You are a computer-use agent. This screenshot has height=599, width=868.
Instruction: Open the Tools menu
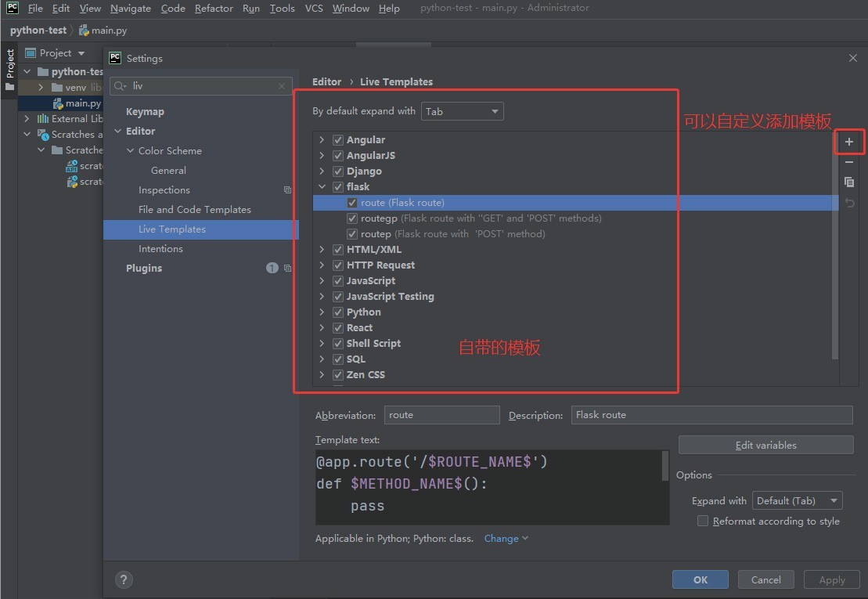[x=283, y=9]
